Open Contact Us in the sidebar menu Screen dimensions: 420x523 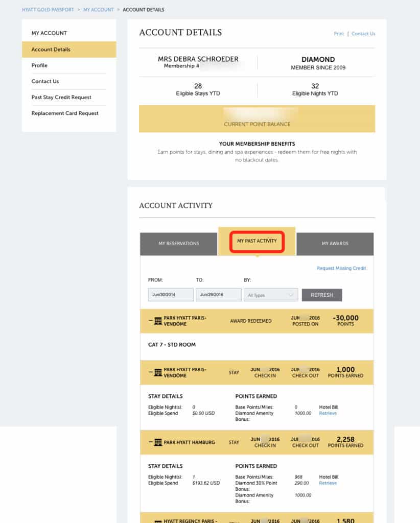pyautogui.click(x=45, y=81)
